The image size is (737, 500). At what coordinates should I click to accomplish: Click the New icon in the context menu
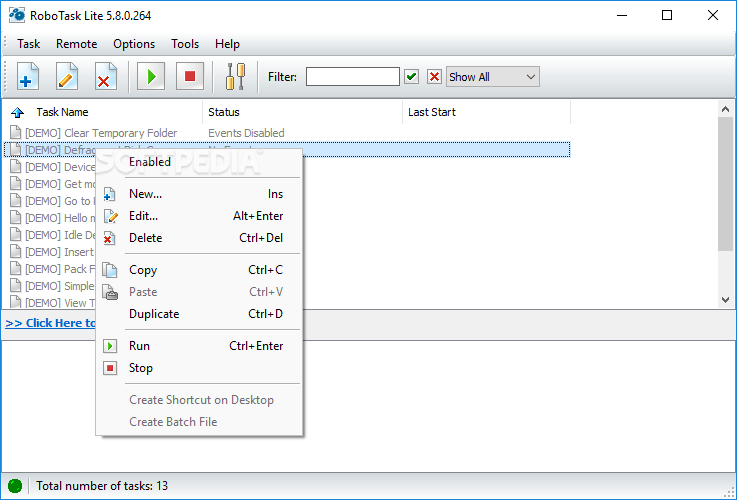point(110,194)
